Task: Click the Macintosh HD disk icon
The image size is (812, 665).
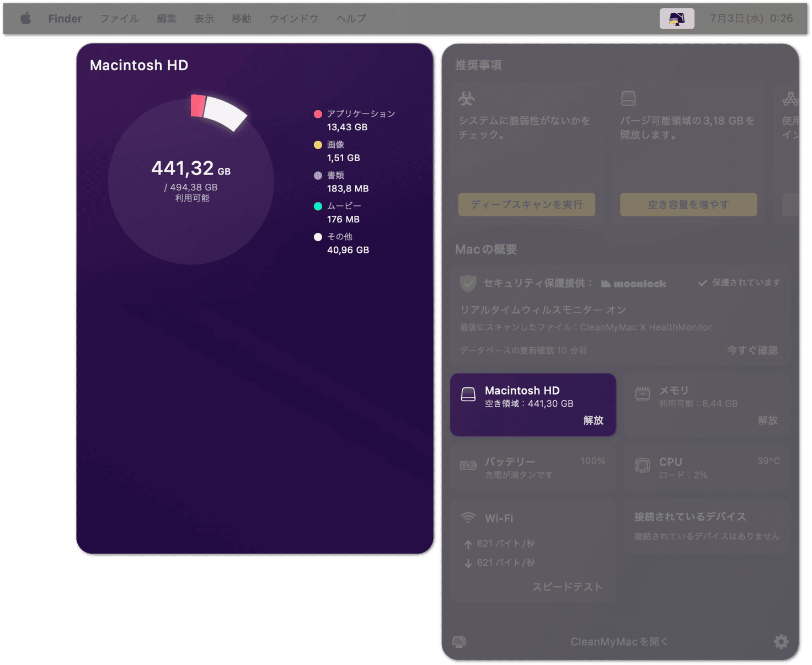Action: pyautogui.click(x=468, y=394)
